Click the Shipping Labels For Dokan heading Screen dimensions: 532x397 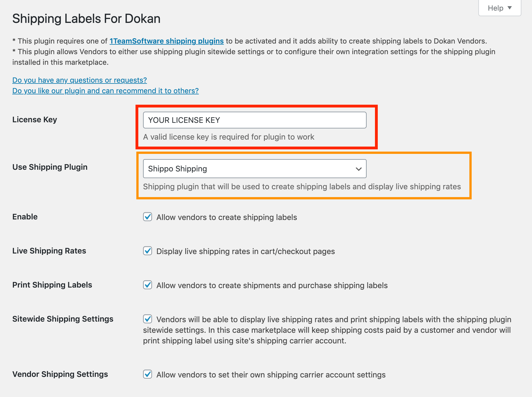[86, 19]
